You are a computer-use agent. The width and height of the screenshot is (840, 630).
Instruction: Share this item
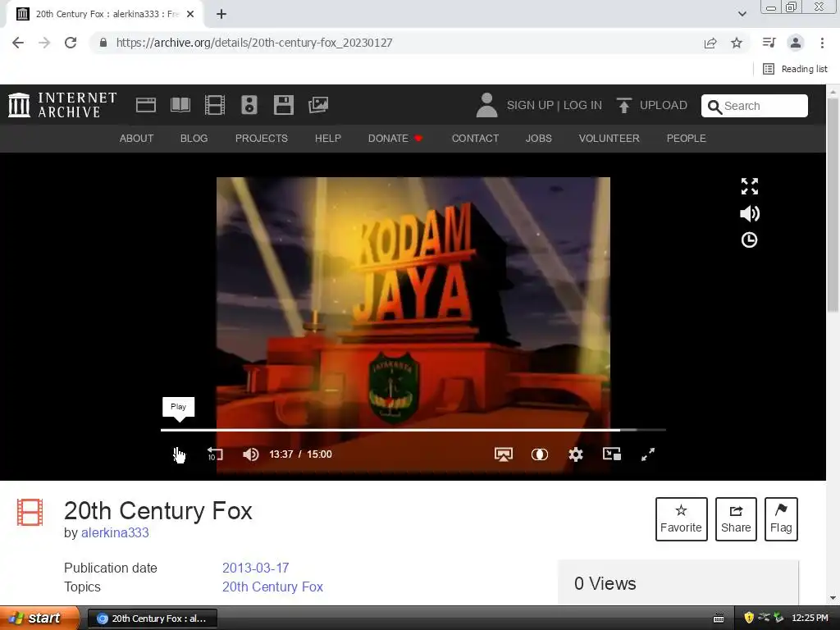[736, 519]
